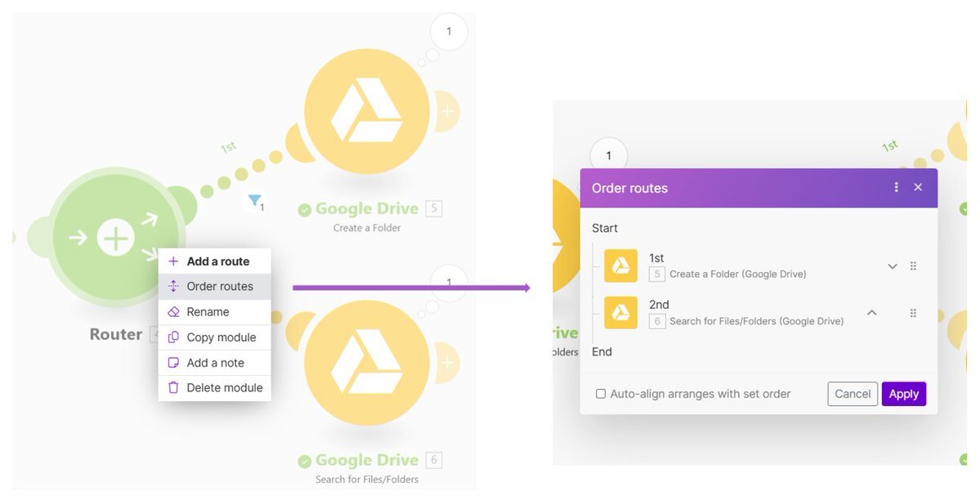
Task: Add module after Create a Folder
Action: (x=448, y=111)
